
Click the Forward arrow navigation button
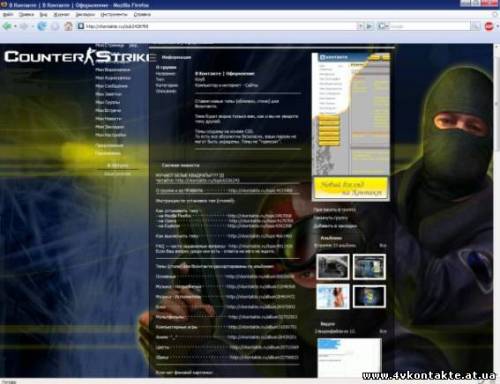tap(23, 26)
